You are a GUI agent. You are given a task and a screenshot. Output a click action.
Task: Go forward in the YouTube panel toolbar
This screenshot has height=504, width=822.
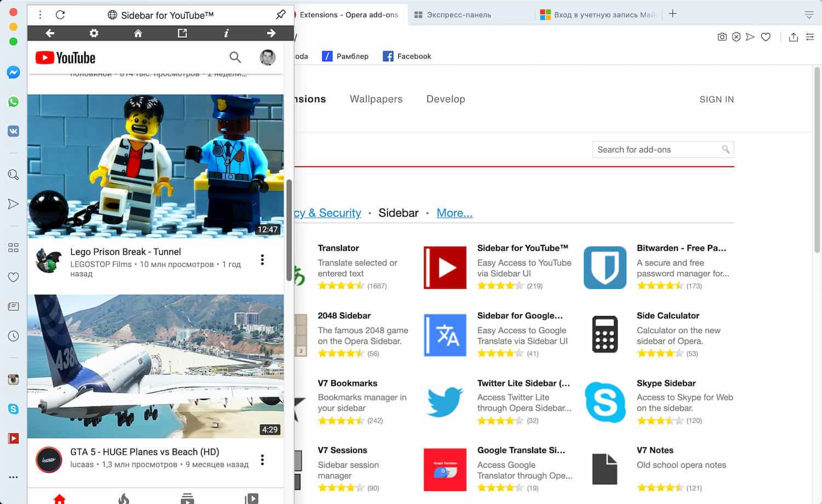coord(271,33)
